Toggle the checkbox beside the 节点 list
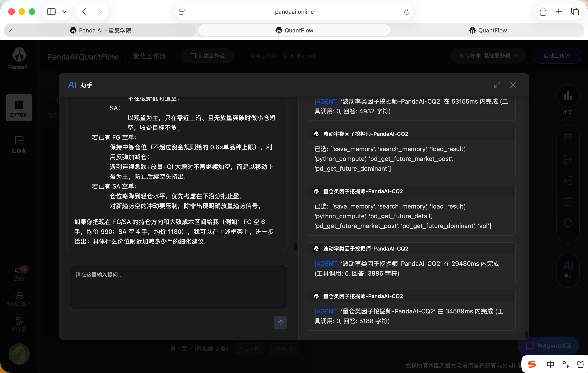This screenshot has height=373, width=588. pos(51,100)
